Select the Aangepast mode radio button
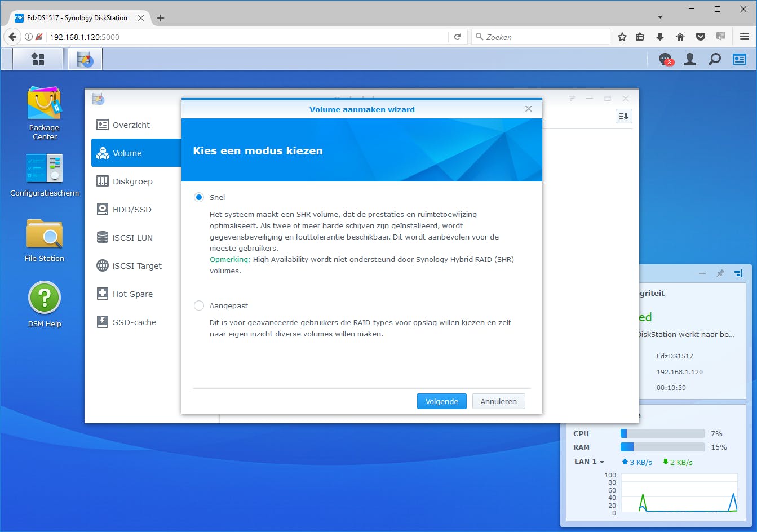The image size is (757, 532). pos(199,305)
